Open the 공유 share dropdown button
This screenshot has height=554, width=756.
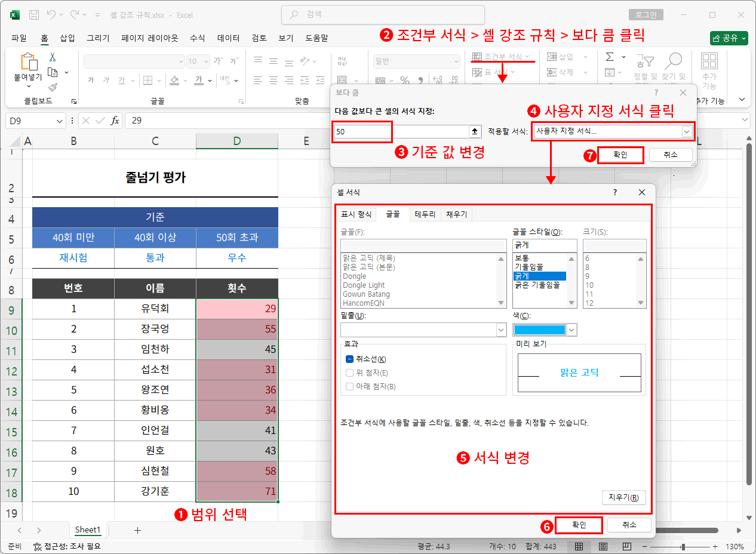tap(729, 38)
